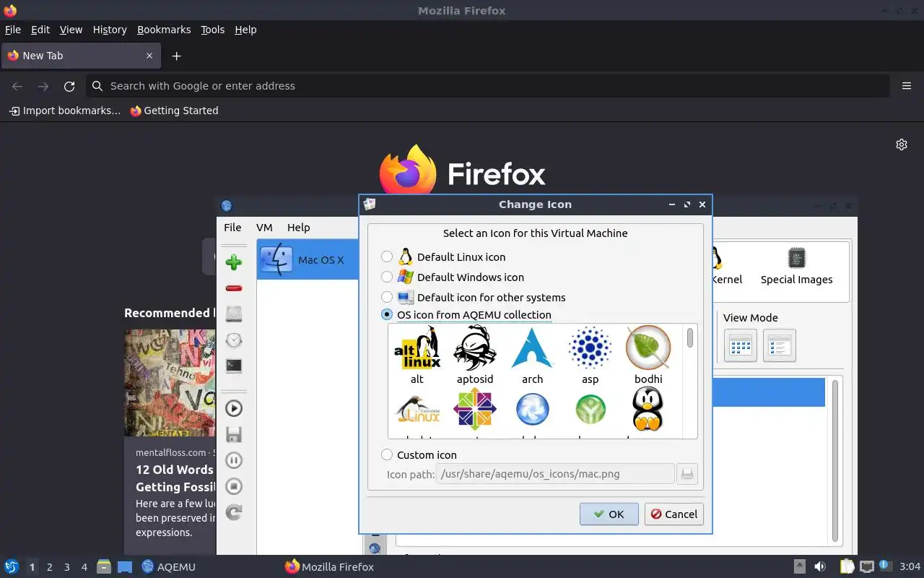The height and width of the screenshot is (578, 924).
Task: Switch to icon grid View Mode in AQEMU
Action: [740, 345]
